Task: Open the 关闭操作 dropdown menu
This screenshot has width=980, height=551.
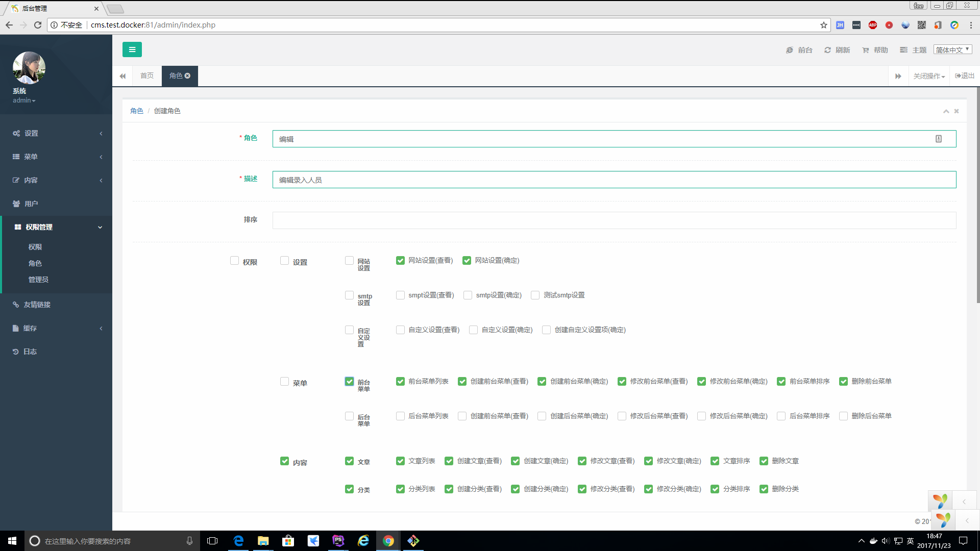Action: (928, 76)
